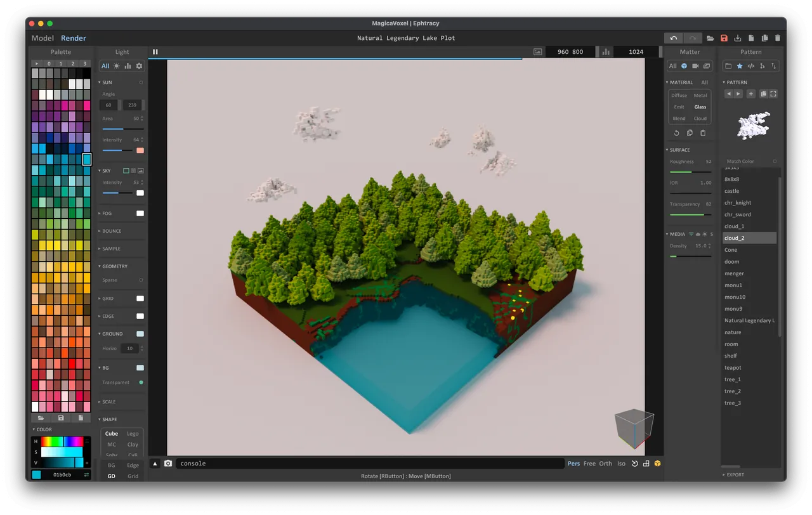Expand the FOG section
This screenshot has height=515, width=812.
point(106,214)
